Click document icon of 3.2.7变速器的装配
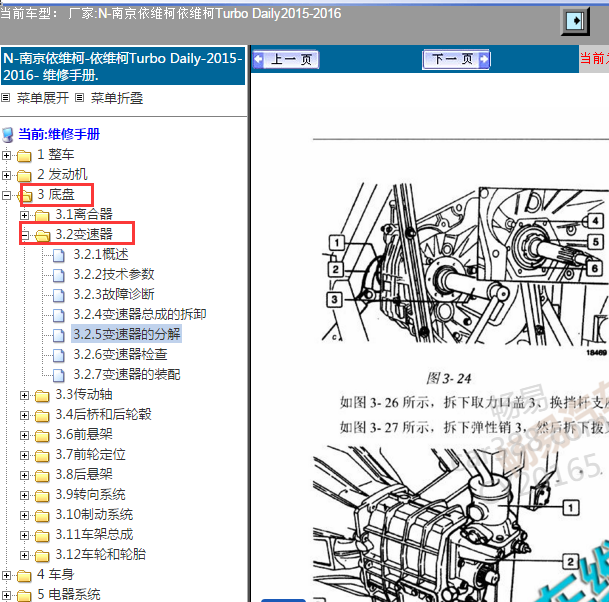The width and height of the screenshot is (609, 602). tap(59, 376)
